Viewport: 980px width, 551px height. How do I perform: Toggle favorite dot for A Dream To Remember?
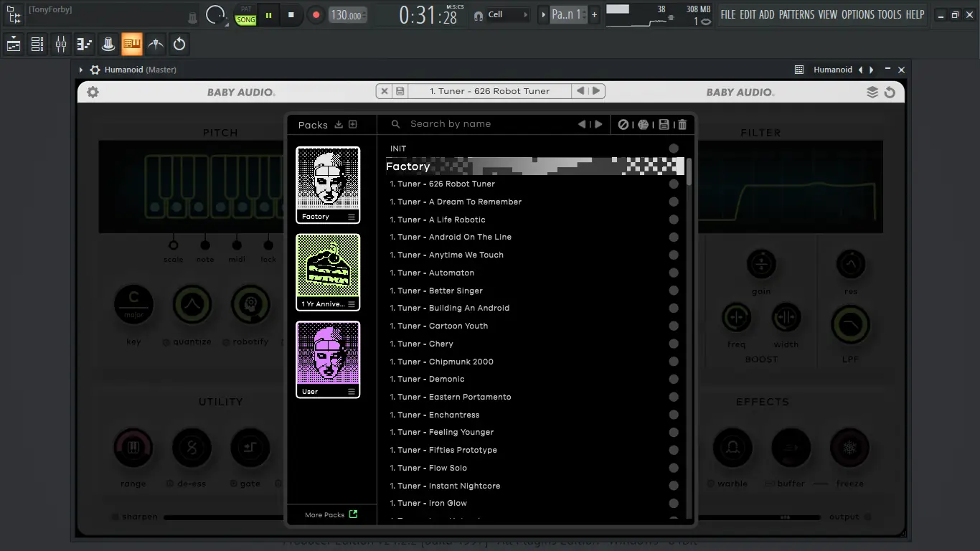tap(674, 202)
